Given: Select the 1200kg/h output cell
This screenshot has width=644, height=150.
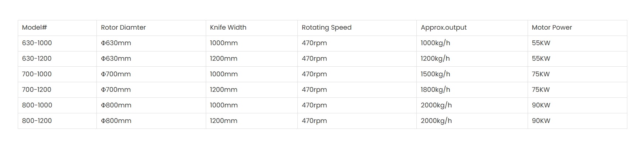Looking at the screenshot, I should [472, 59].
